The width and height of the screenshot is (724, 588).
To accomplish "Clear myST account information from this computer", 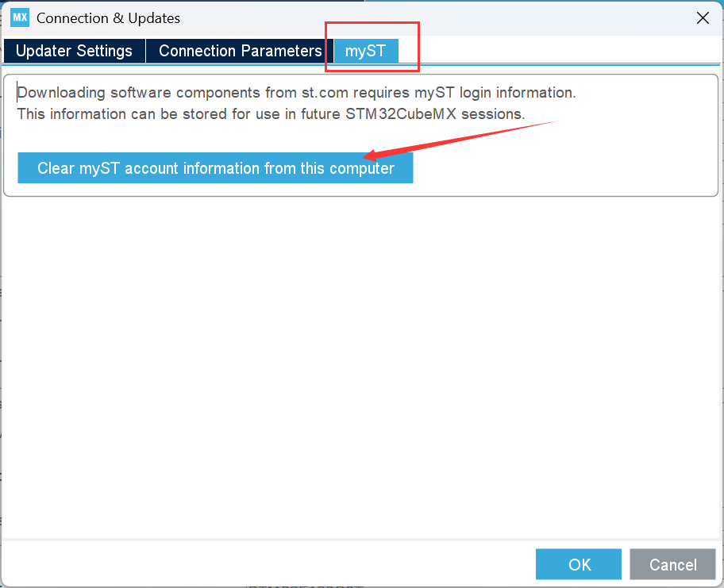I will pos(215,168).
